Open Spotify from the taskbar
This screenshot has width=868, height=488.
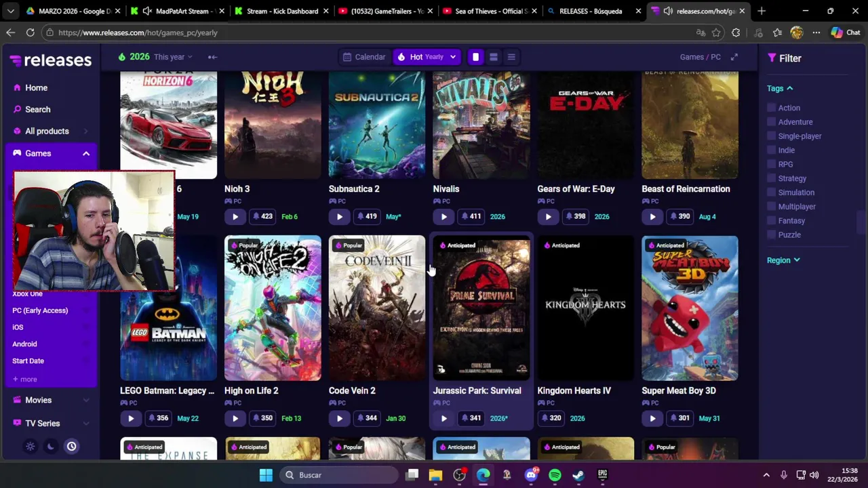[555, 475]
